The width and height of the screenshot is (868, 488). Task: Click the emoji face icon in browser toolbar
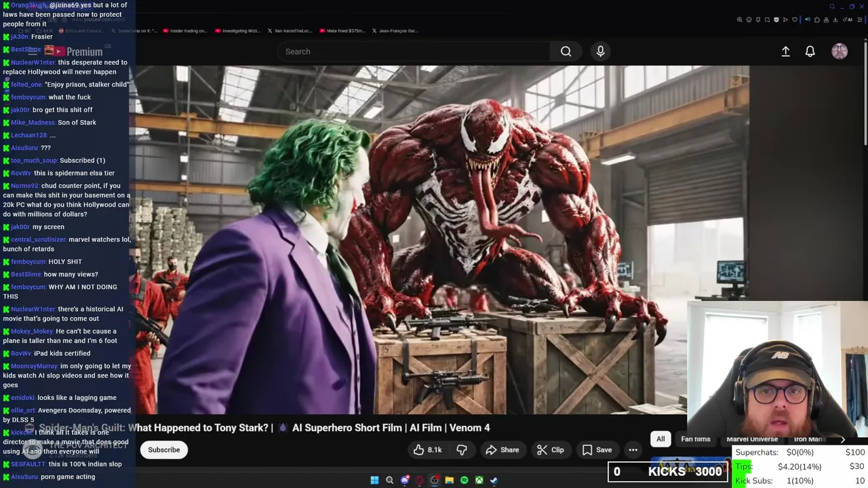click(x=749, y=20)
